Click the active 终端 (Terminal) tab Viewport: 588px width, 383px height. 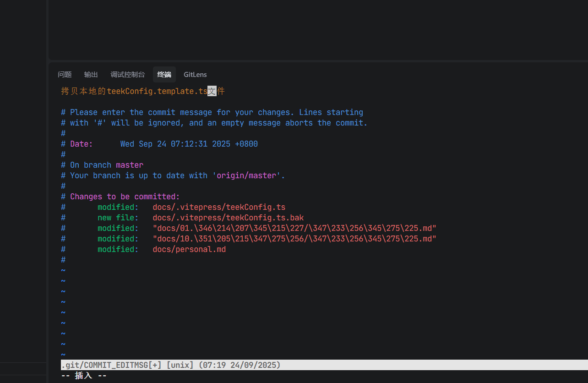(x=164, y=75)
